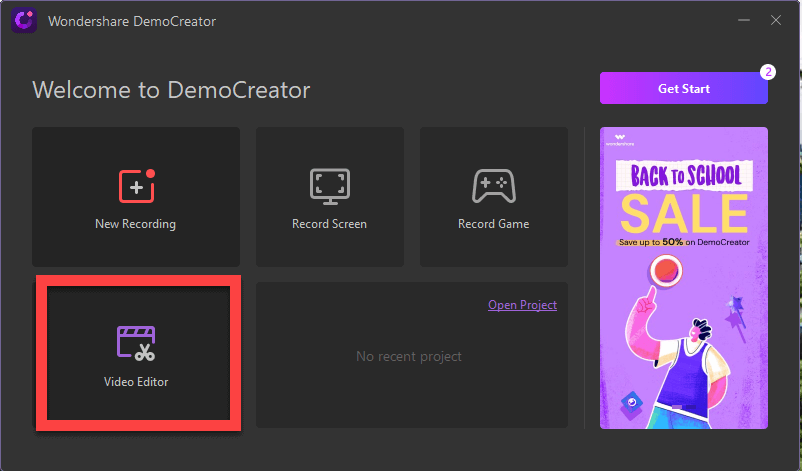
Task: Select the Record Screen label
Action: [329, 224]
